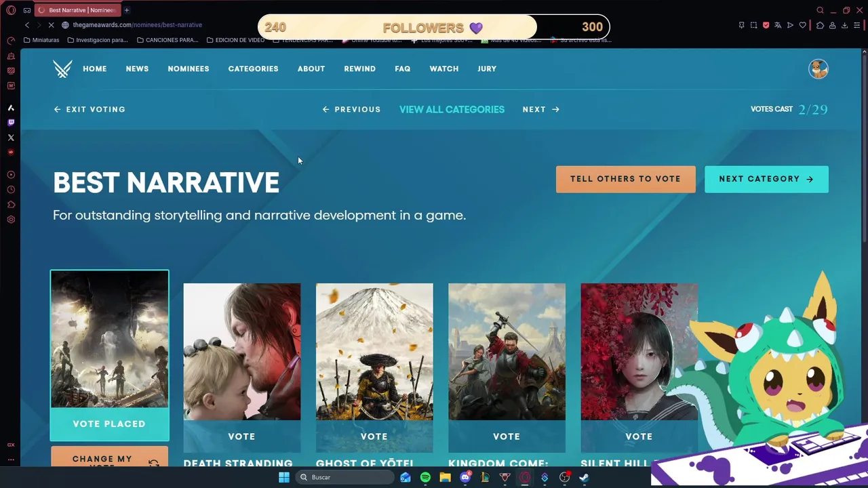The image size is (868, 488).
Task: Vote for Death Stranding
Action: [242, 436]
